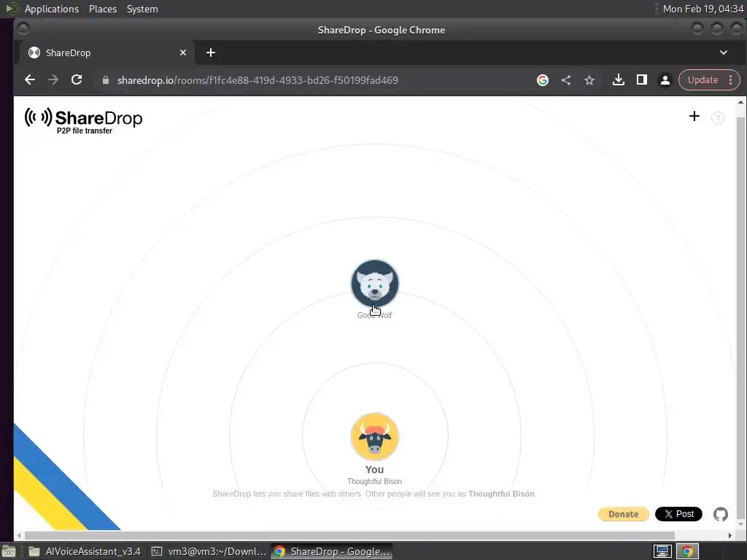Viewport: 747px width, 560px height.
Task: Expand the tab search dropdown arrow
Action: coord(724,52)
